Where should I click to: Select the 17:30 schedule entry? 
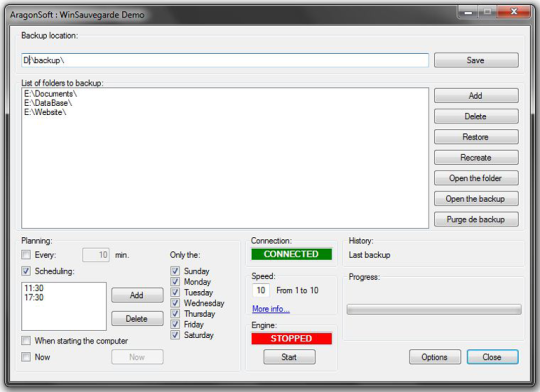[34, 297]
